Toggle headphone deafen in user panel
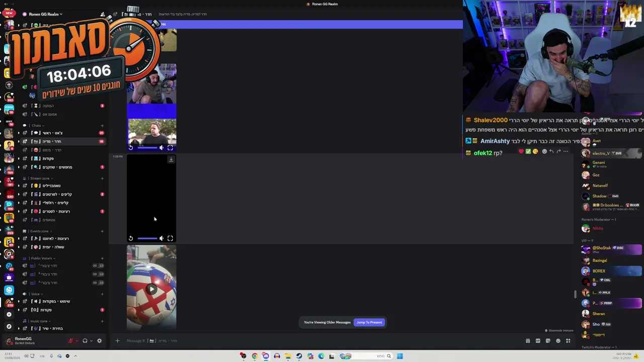Screen dimensions: 644x362 coord(85,341)
